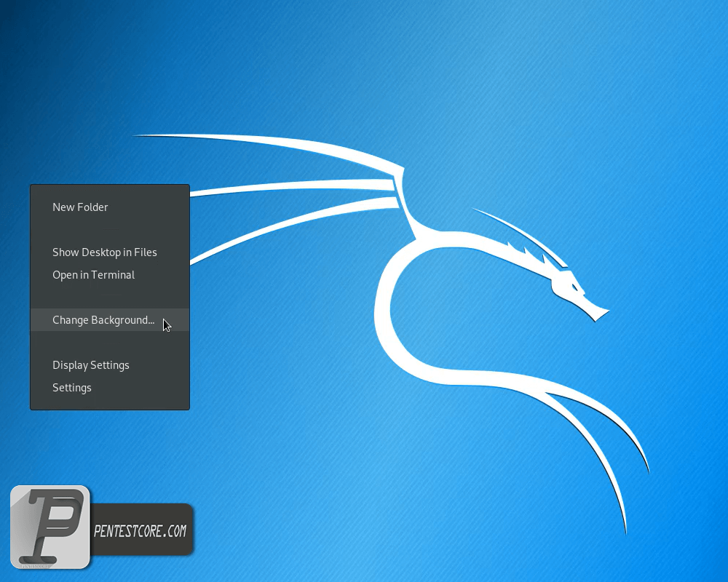Open in Terminal from the menu
Screen dimensions: 728x582
110,275
